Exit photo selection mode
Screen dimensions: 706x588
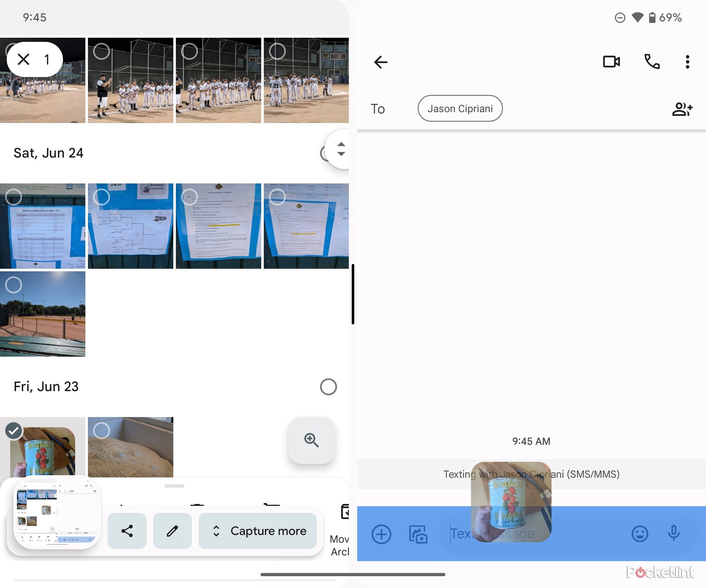point(24,59)
